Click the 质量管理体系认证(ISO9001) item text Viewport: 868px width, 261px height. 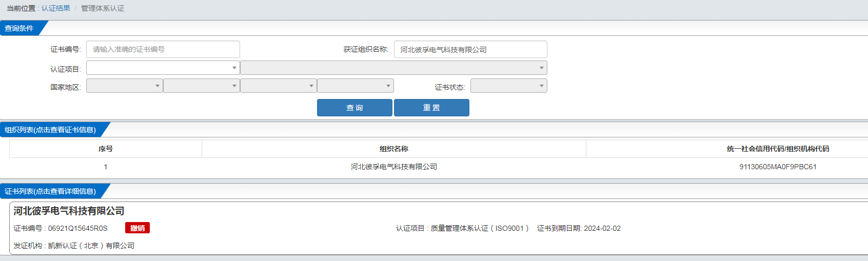(x=480, y=228)
